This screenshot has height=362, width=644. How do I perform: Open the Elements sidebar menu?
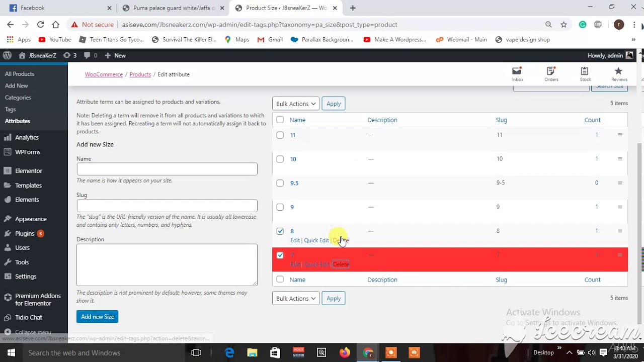tap(27, 200)
